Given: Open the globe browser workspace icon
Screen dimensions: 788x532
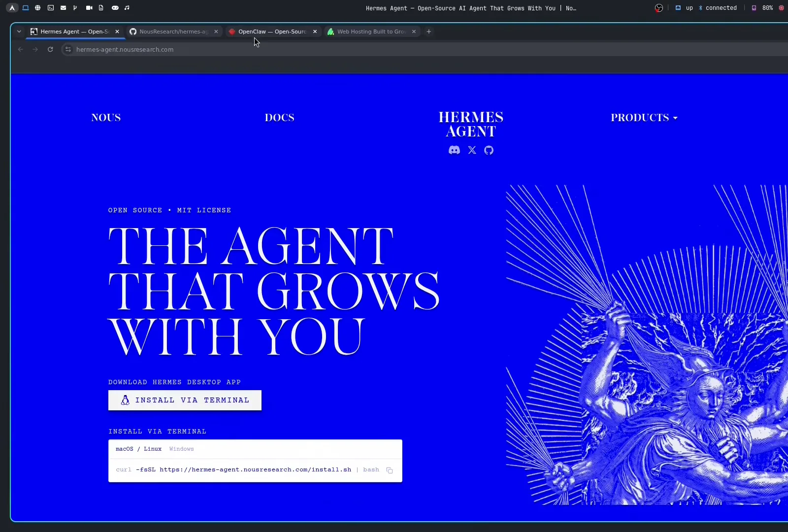Looking at the screenshot, I should coord(38,8).
